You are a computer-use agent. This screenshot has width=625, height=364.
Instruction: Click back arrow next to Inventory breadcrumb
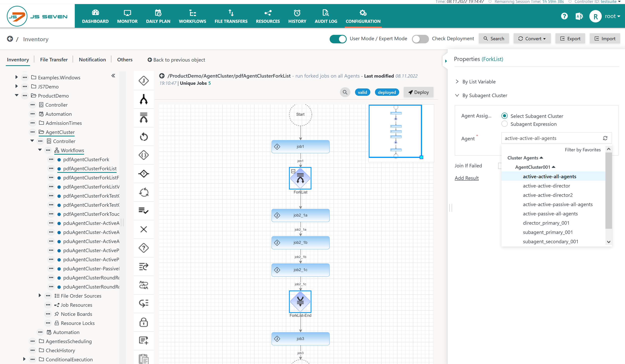10,39
